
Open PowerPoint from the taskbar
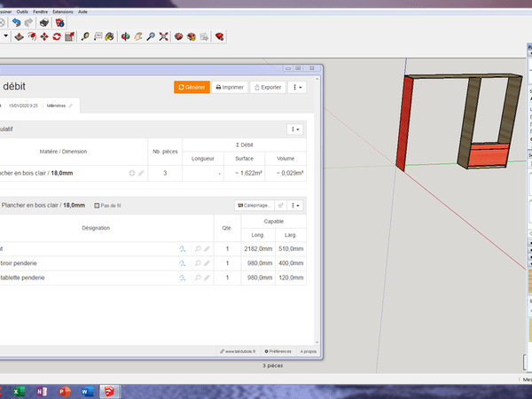point(63,391)
